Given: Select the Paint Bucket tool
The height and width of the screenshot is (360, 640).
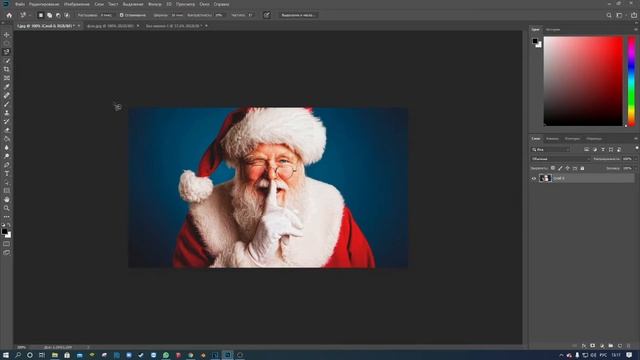Looking at the screenshot, I should [x=7, y=139].
